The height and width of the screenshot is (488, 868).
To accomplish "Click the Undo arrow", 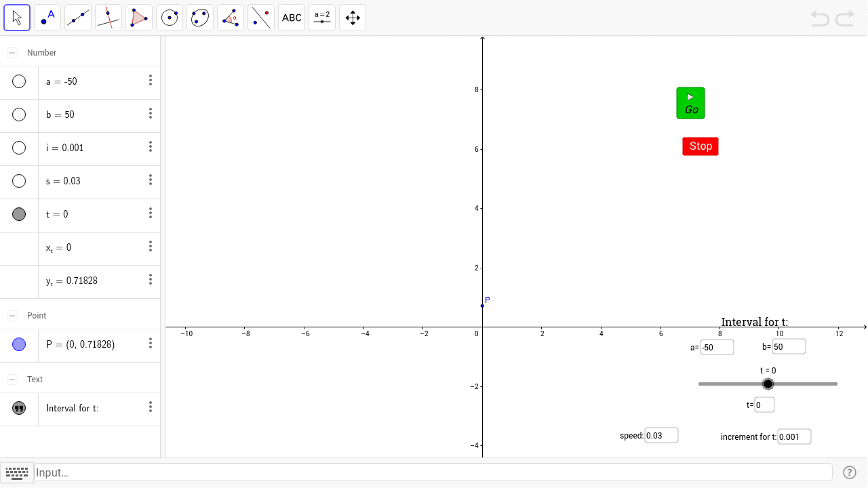I will [820, 18].
